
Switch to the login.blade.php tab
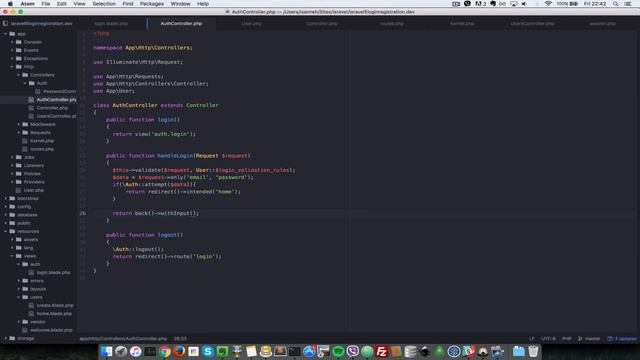click(x=111, y=24)
